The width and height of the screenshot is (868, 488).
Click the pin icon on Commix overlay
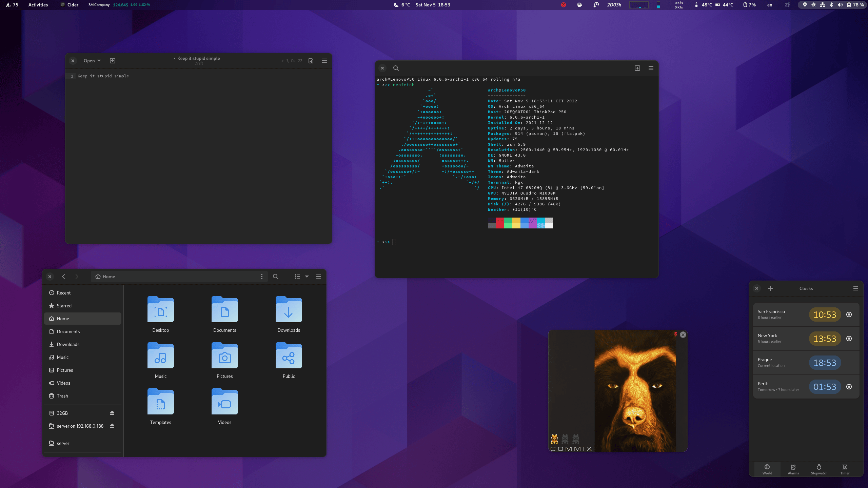click(x=675, y=334)
